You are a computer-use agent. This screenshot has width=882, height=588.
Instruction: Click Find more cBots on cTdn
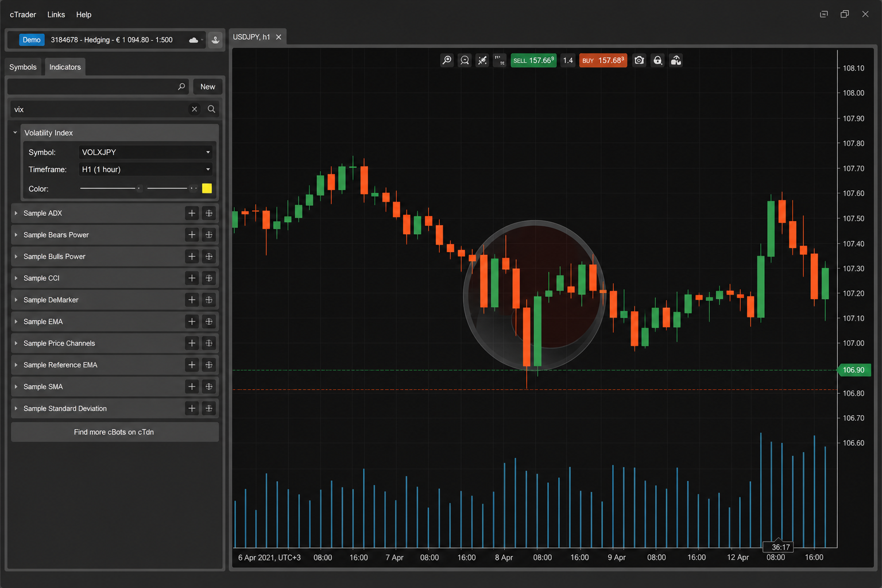point(115,432)
